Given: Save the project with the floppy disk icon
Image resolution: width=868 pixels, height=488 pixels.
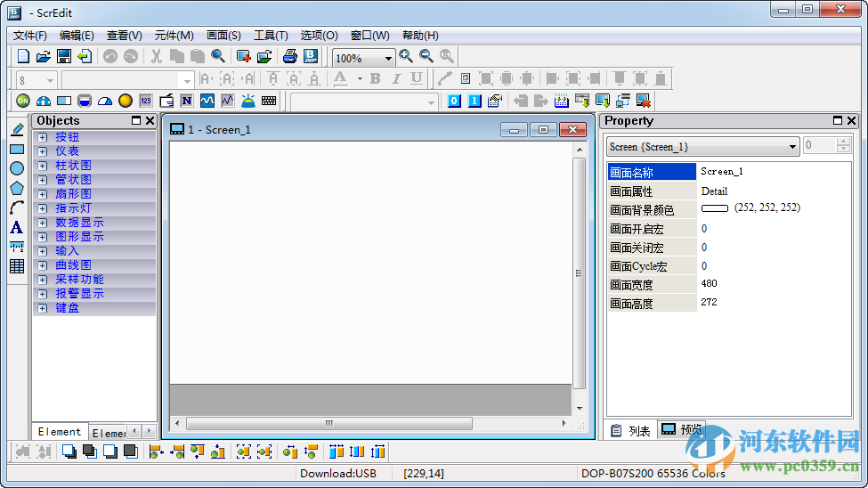Looking at the screenshot, I should click(64, 56).
